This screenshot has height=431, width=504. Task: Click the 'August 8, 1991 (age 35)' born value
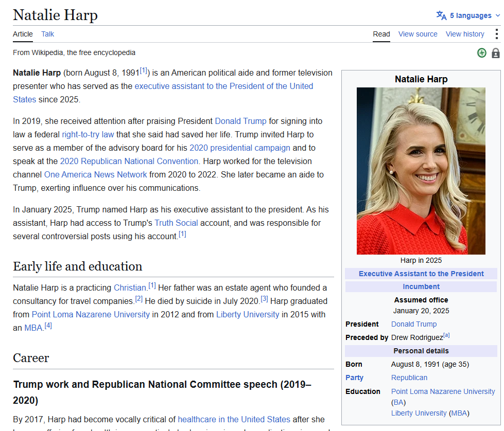(430, 364)
